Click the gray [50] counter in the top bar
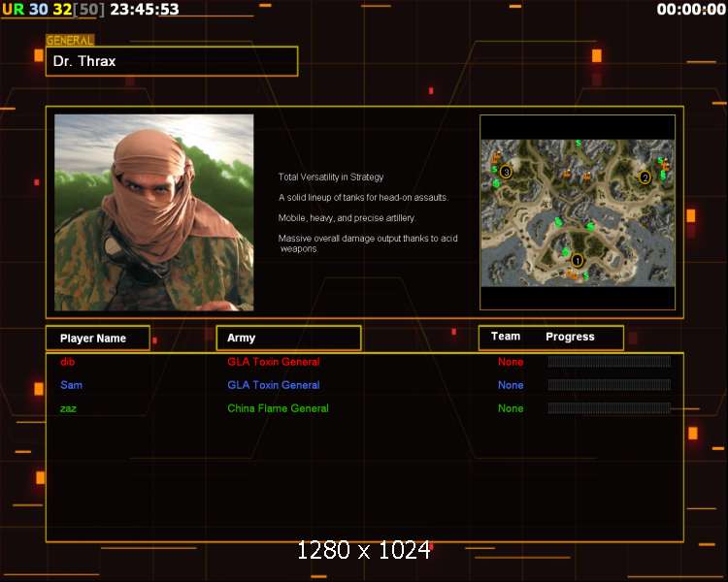The image size is (728, 582). (88, 9)
